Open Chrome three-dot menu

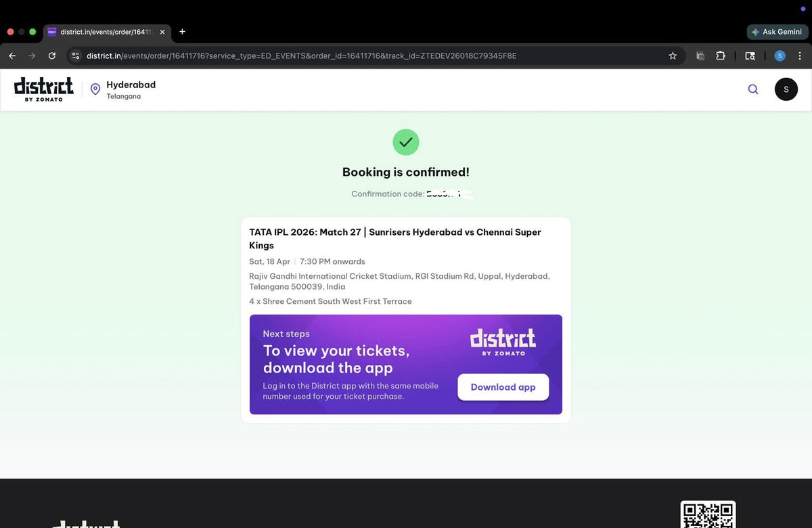click(800, 56)
